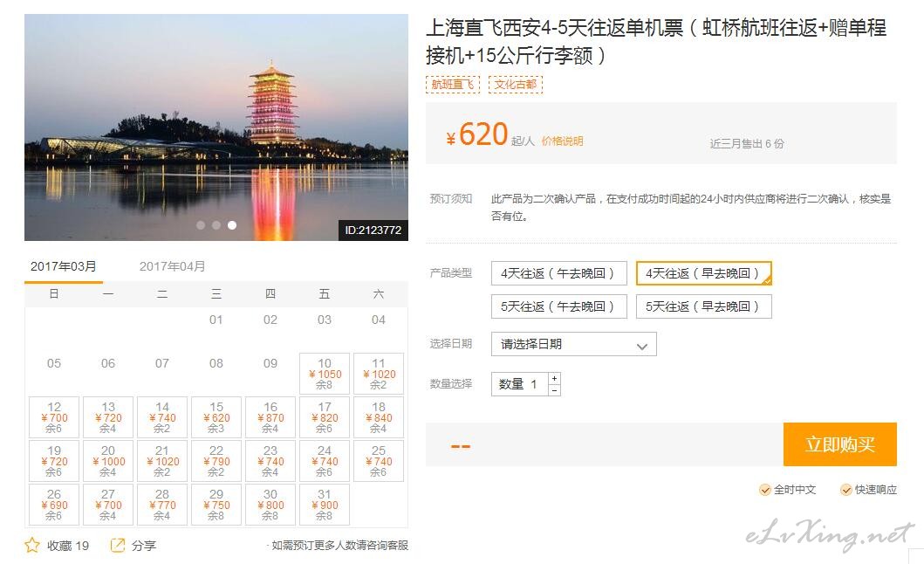Select March 17 priced ¥820

pyautogui.click(x=325, y=417)
